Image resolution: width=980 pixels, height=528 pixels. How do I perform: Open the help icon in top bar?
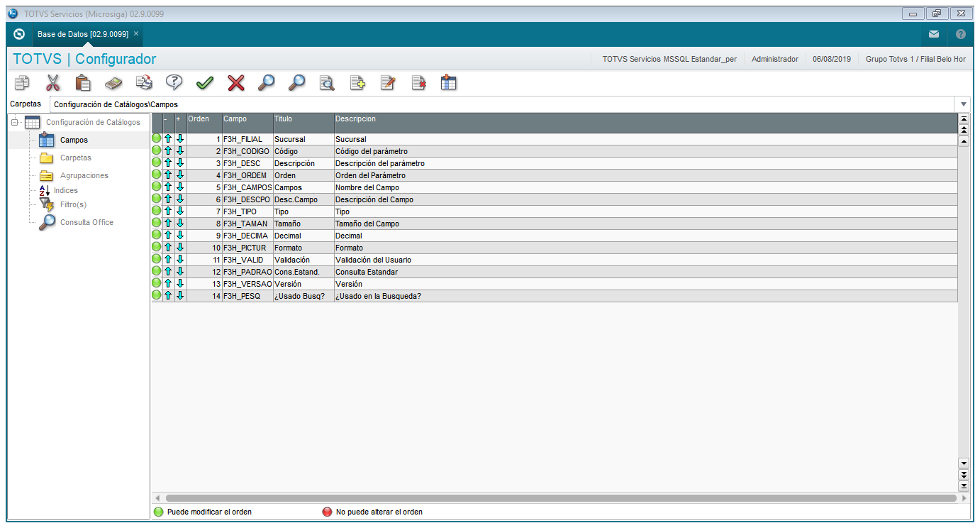[x=961, y=34]
